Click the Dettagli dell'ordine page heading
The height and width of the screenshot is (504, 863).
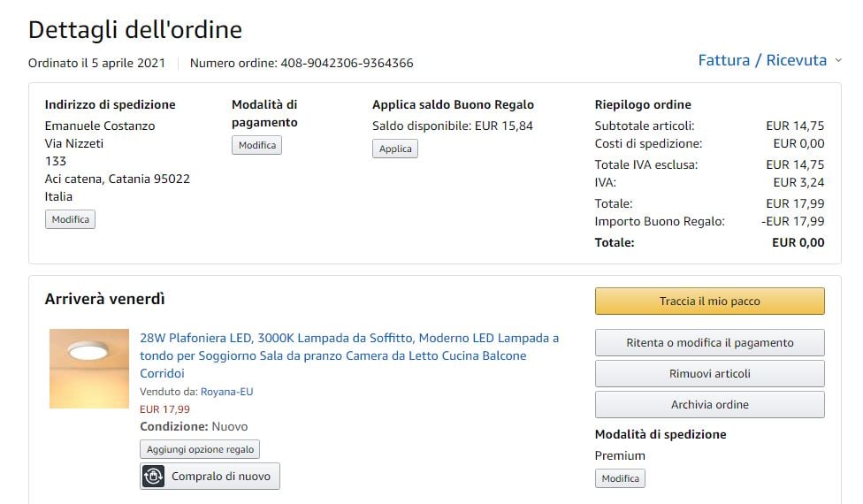(135, 29)
